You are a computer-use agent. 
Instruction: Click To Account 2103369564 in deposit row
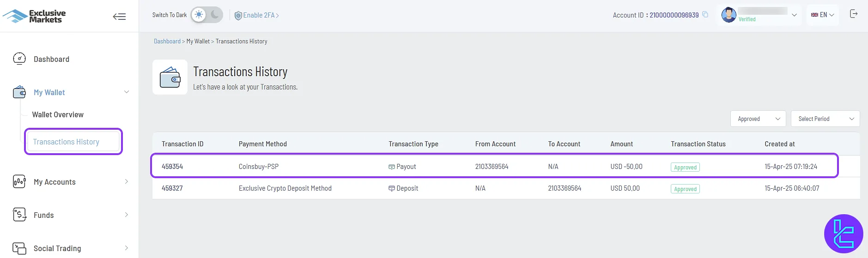pyautogui.click(x=565, y=188)
